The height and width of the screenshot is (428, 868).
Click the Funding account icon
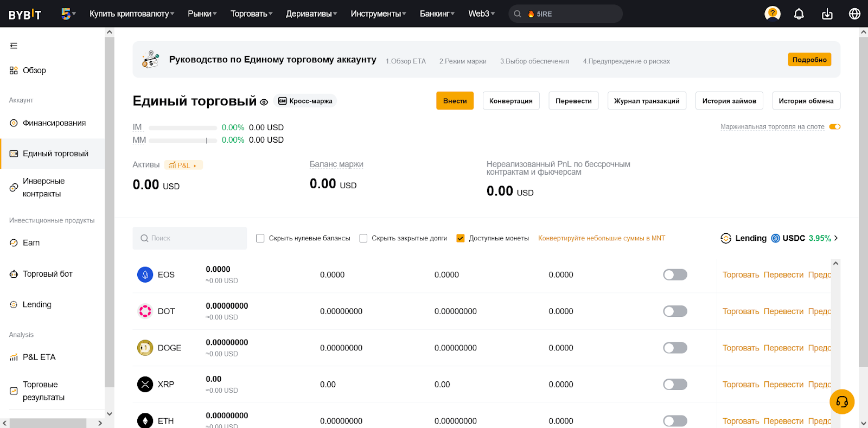(14, 123)
